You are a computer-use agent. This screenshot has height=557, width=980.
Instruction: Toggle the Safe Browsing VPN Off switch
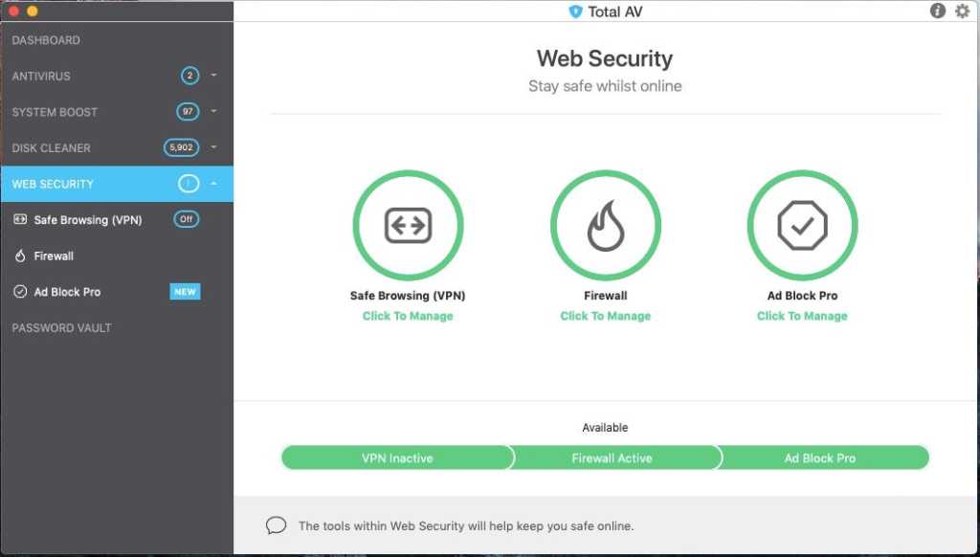coord(187,219)
